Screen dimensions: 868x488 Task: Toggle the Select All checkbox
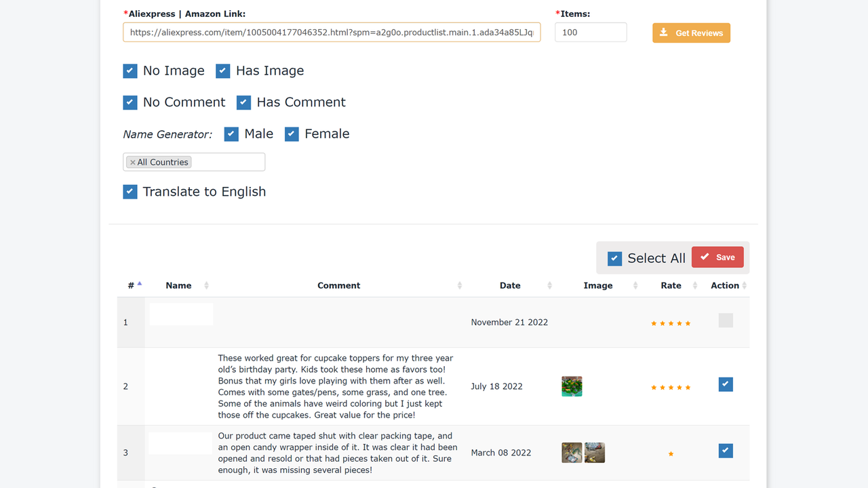614,258
